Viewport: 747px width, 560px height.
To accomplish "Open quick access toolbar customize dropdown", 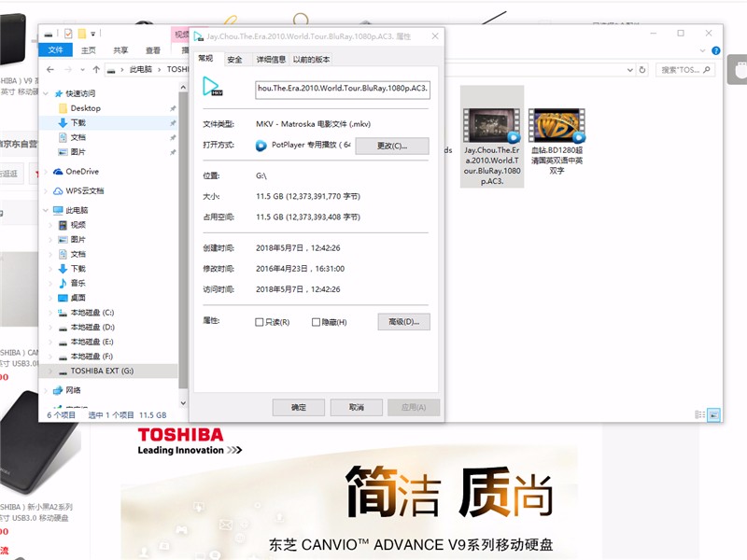I will pyautogui.click(x=92, y=34).
